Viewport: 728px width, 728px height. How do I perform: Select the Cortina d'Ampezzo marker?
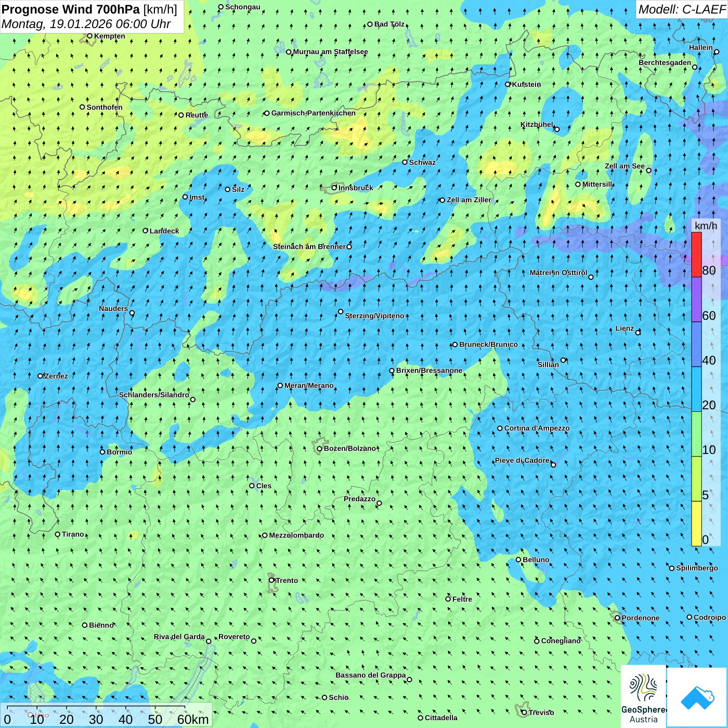click(x=500, y=428)
